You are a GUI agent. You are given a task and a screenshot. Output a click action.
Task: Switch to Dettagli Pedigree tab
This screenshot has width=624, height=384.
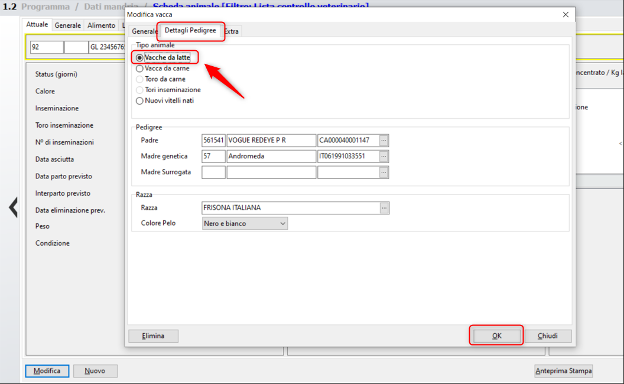(190, 31)
